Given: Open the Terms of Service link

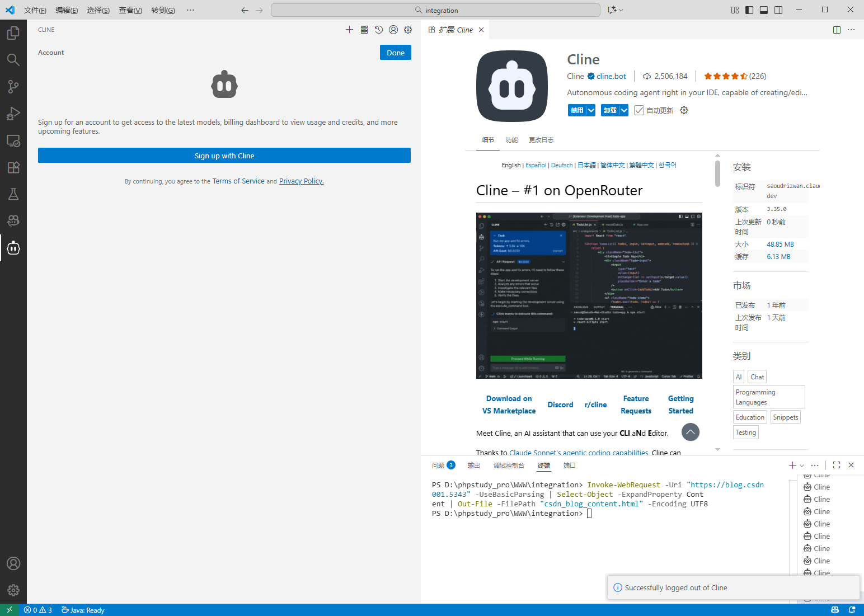Looking at the screenshot, I should pyautogui.click(x=238, y=181).
